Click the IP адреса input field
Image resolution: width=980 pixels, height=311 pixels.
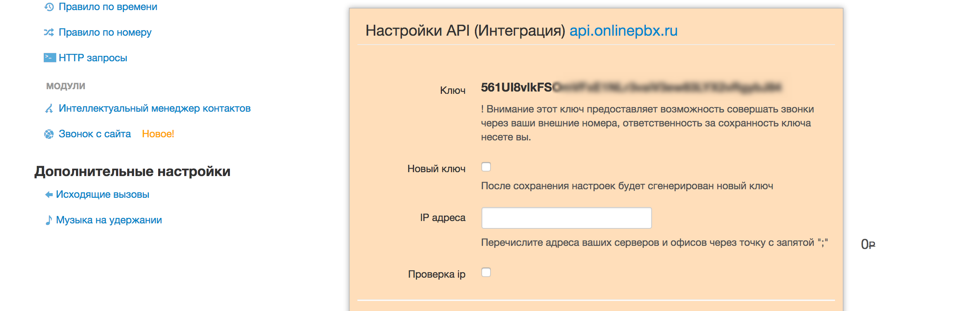[566, 218]
